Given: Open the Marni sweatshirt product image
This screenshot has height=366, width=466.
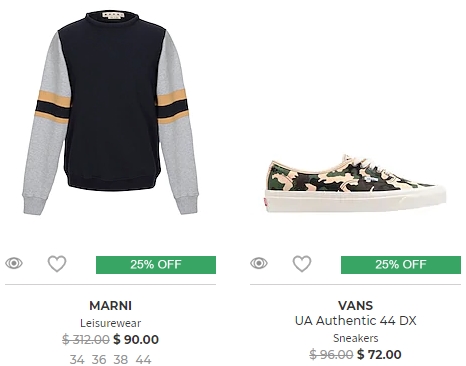Looking at the screenshot, I should tap(111, 113).
